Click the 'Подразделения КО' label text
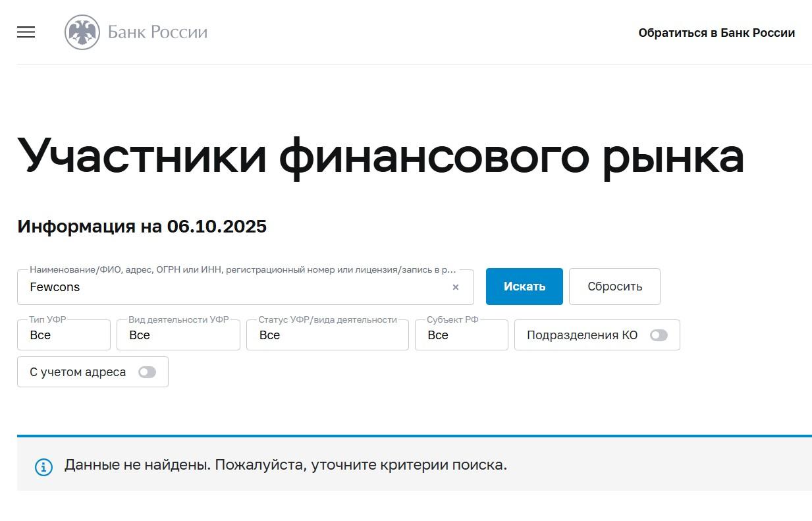Viewport: 812px width, 521px height. (x=582, y=335)
